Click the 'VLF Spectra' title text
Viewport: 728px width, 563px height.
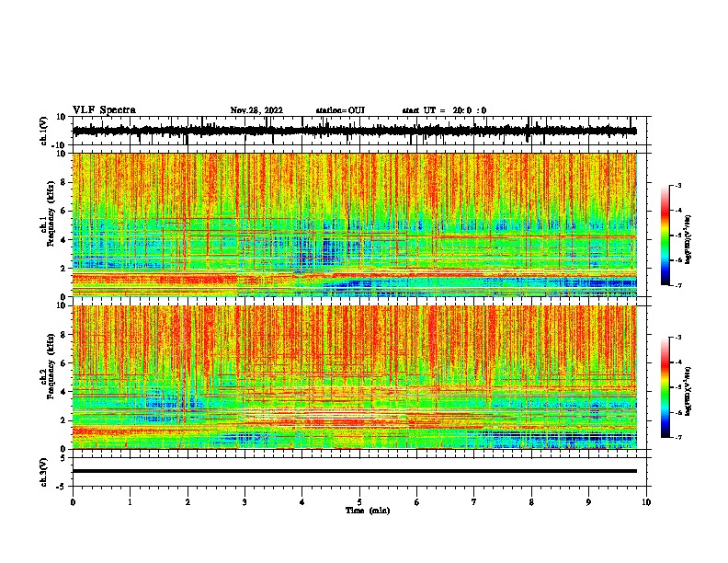pyautogui.click(x=104, y=110)
